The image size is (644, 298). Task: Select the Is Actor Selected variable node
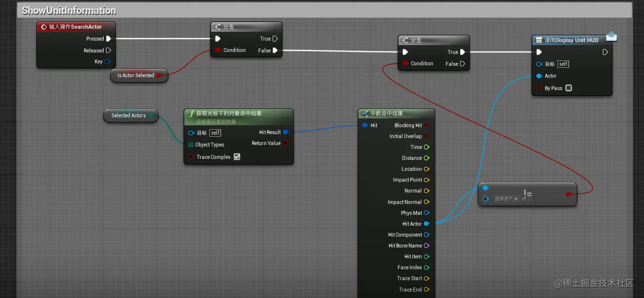pos(139,75)
